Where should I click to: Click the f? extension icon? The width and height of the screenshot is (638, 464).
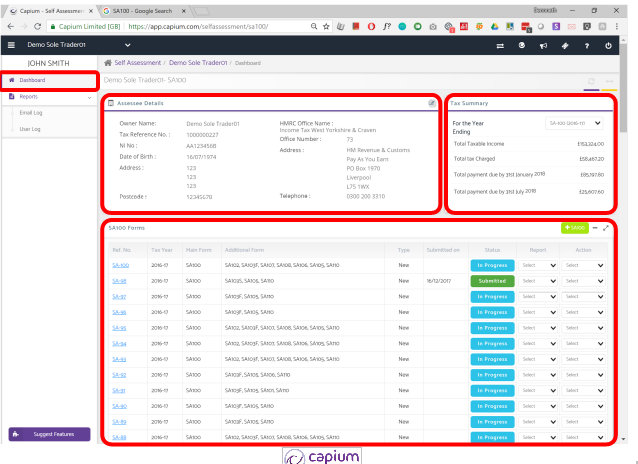387,26
